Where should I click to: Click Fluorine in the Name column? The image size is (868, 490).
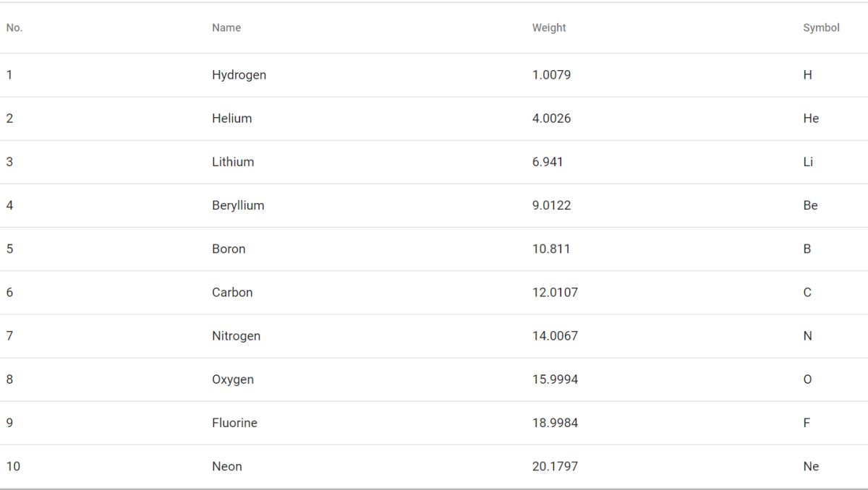(x=234, y=423)
